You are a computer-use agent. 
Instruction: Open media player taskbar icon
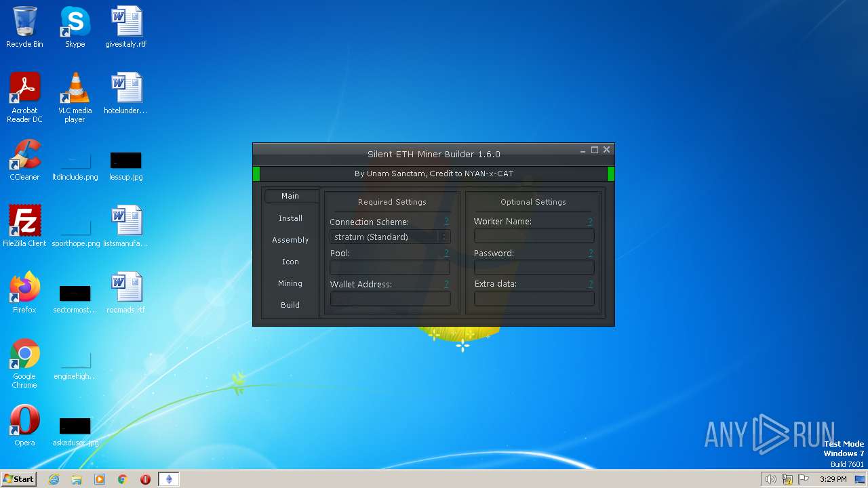100,479
